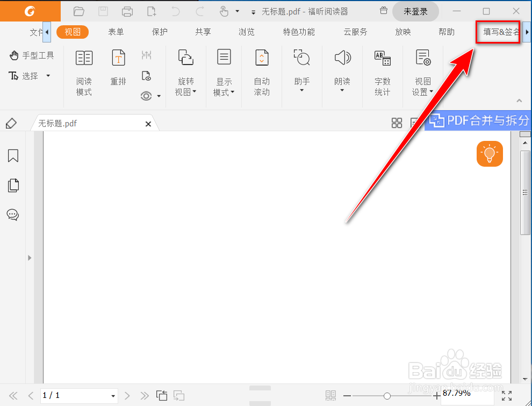Enter 阅读模式 reading mode
The image size is (532, 406).
(84, 73)
